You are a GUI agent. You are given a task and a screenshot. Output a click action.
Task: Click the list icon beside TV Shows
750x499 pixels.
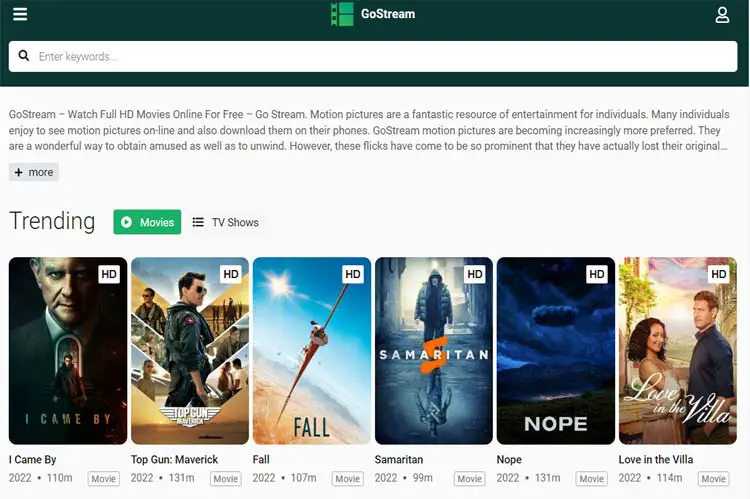coord(198,222)
